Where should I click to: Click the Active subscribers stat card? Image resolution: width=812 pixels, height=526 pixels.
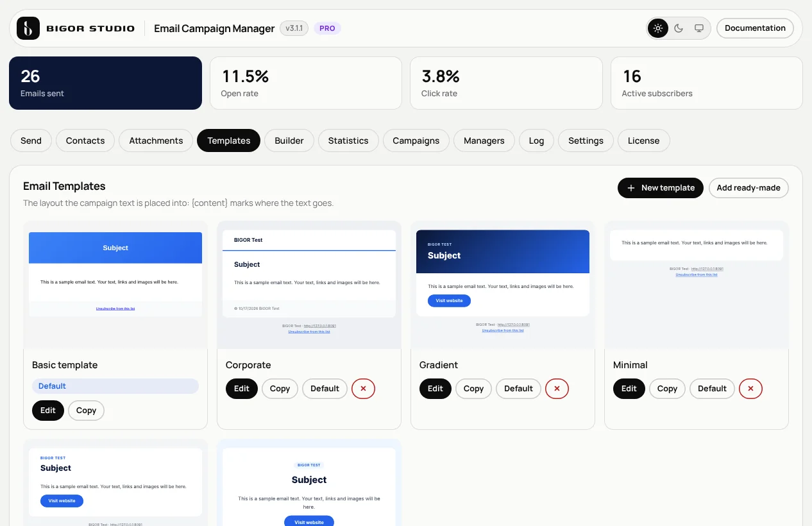coord(707,83)
